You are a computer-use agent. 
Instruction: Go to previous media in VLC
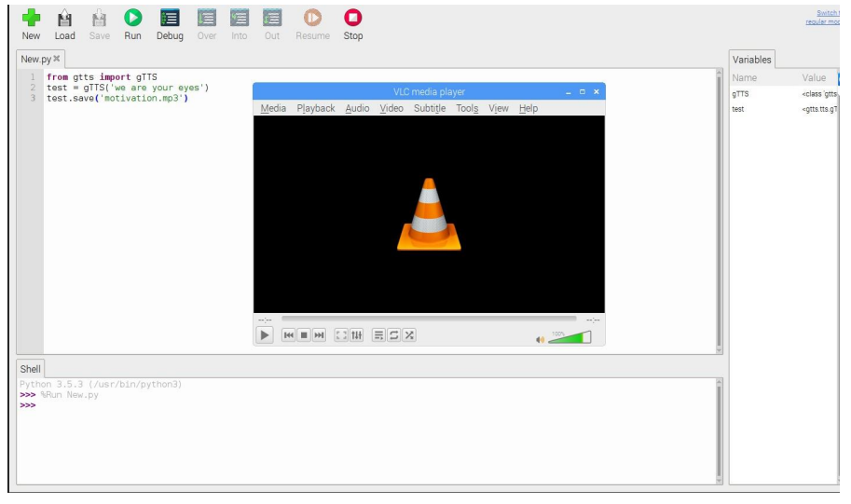click(x=289, y=335)
